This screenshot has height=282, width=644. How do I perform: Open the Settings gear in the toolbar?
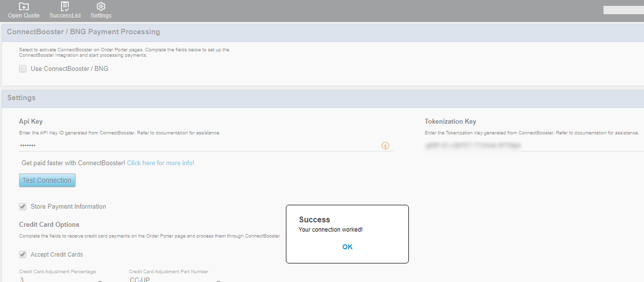(101, 10)
